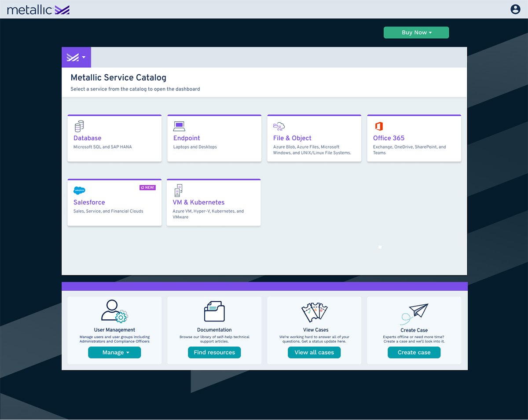Click the Find resources button

point(214,352)
